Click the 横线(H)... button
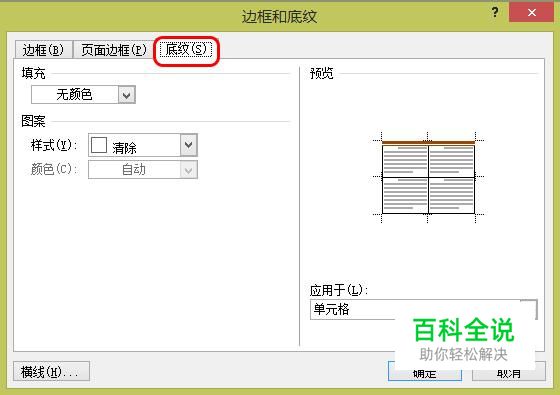The image size is (560, 395). (x=51, y=371)
